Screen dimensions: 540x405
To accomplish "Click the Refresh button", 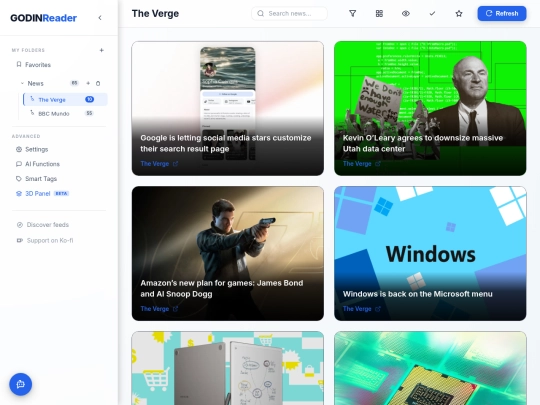I will 502,13.
